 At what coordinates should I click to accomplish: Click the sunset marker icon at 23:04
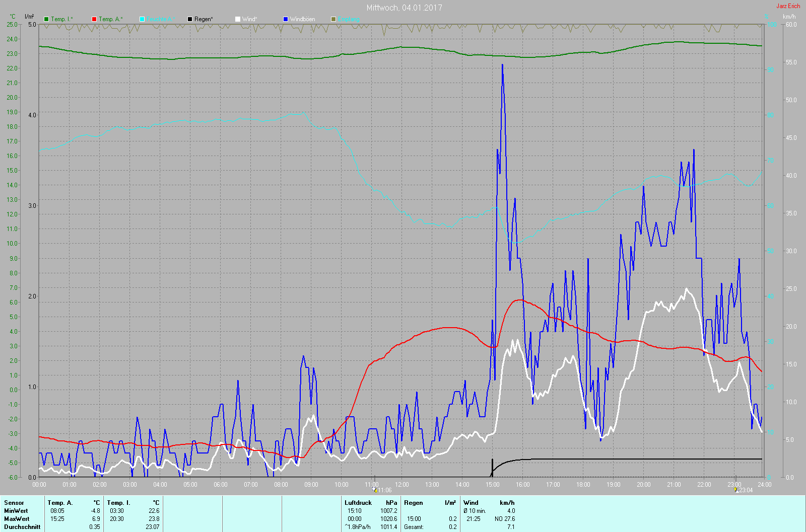(736, 490)
